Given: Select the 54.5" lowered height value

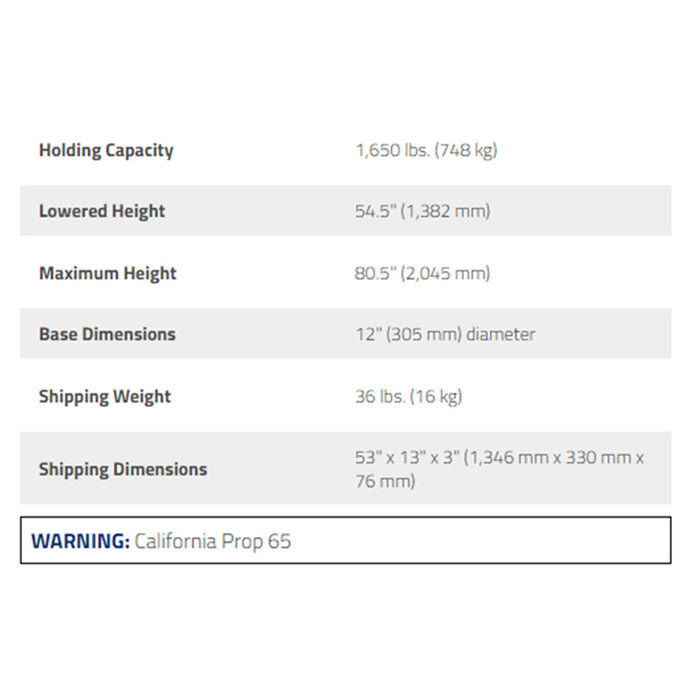Looking at the screenshot, I should [x=375, y=211].
